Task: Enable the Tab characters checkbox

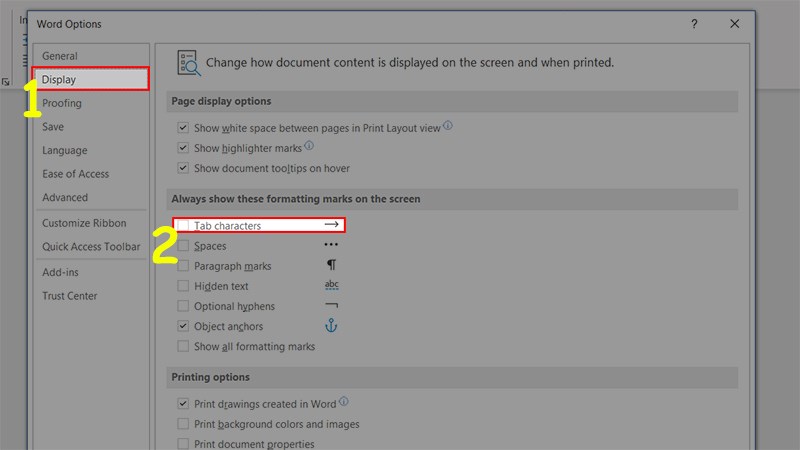Action: [x=183, y=226]
